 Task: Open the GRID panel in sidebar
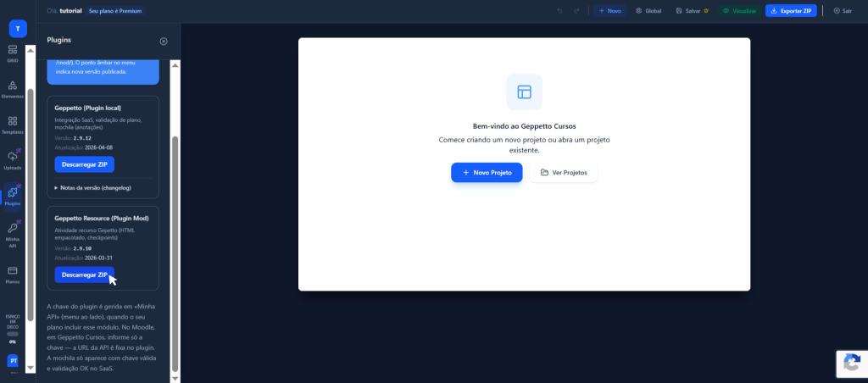pyautogui.click(x=13, y=53)
